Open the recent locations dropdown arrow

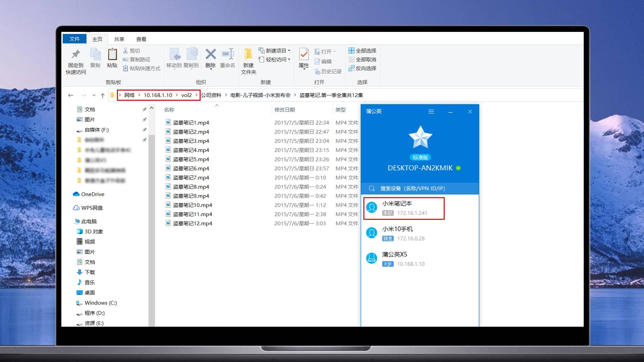click(94, 95)
